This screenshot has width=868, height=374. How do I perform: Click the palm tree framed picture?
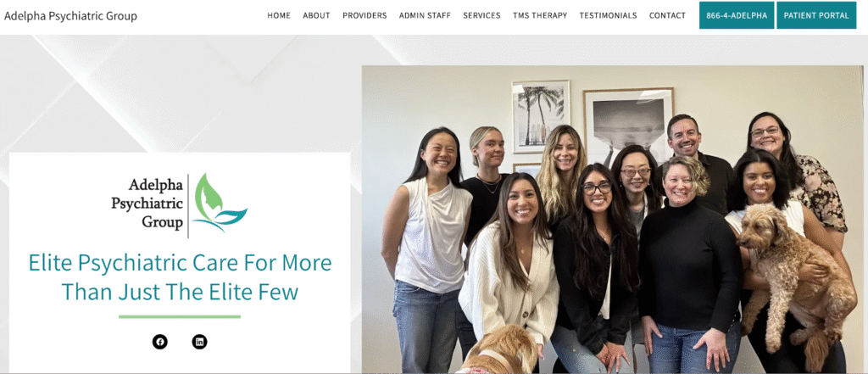541,116
